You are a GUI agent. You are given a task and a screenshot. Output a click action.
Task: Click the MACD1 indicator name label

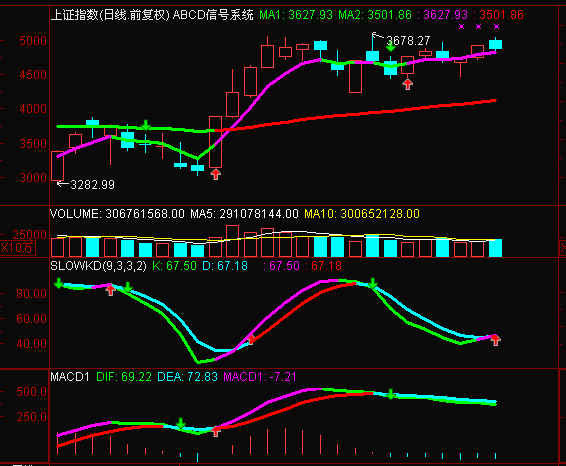pos(70,377)
